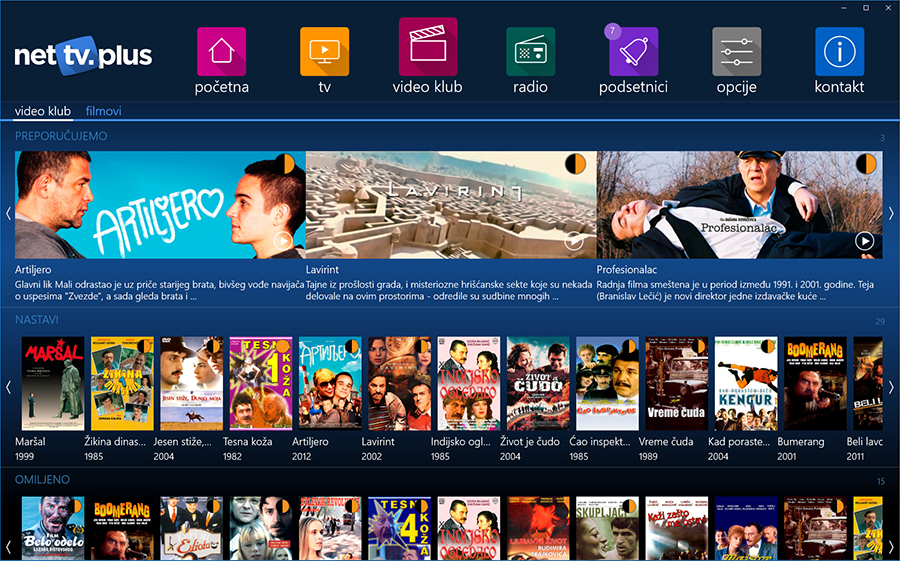Viewport: 900px width, 561px height.
Task: Open OMILJENO section heading
Action: coord(42,479)
